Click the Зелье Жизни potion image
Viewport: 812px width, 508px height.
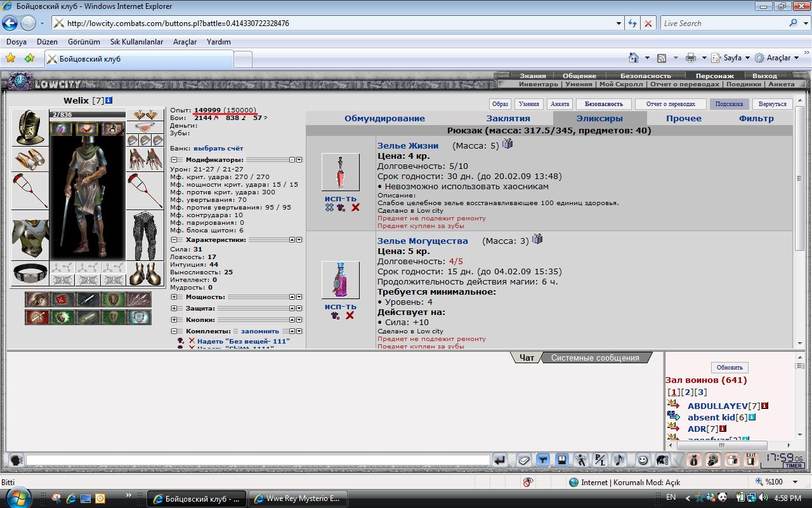[x=340, y=171]
